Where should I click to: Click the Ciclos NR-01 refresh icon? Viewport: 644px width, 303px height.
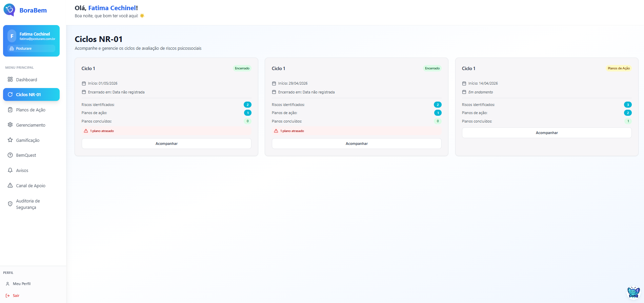click(10, 94)
